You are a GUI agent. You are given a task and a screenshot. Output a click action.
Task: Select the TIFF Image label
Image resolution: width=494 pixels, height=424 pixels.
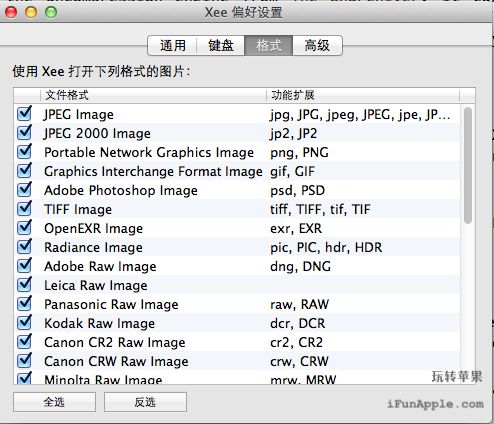click(x=78, y=210)
